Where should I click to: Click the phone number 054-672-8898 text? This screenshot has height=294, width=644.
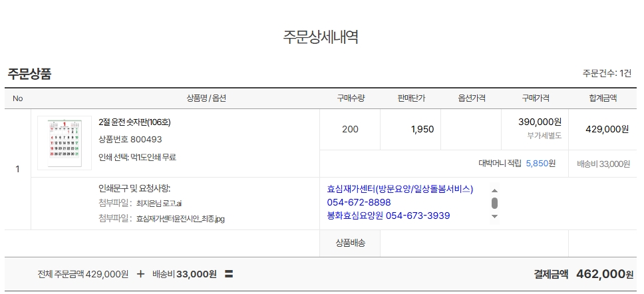pyautogui.click(x=359, y=202)
